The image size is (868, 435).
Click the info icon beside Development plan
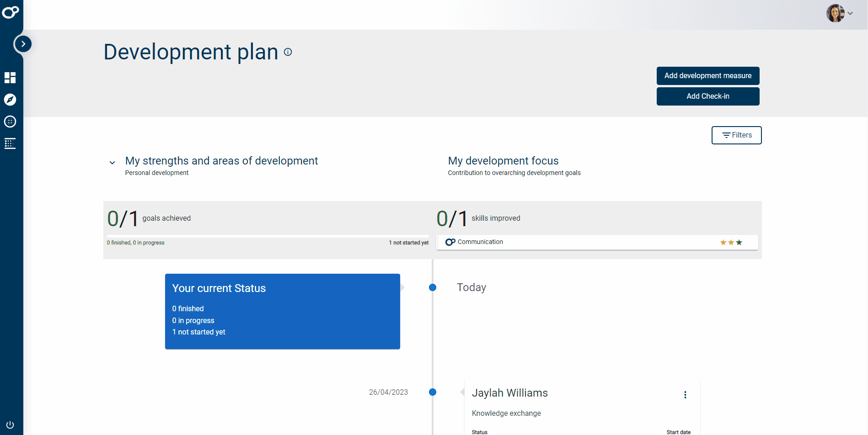click(288, 52)
